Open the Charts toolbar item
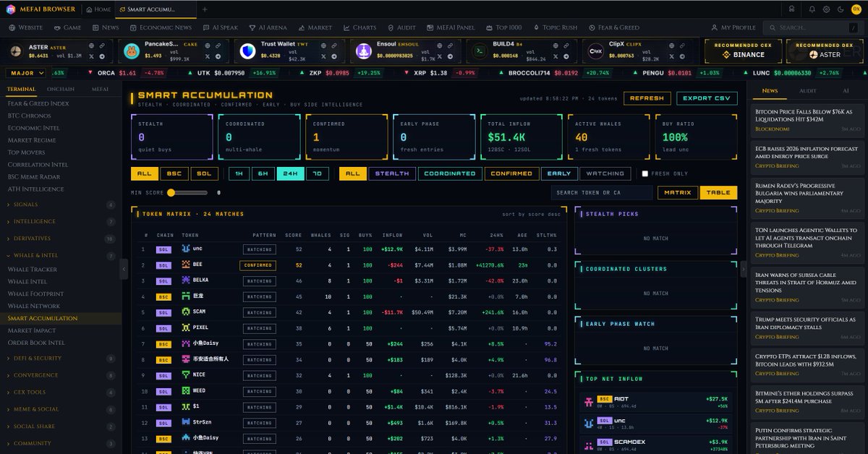The height and width of the screenshot is (454, 868). coord(359,27)
